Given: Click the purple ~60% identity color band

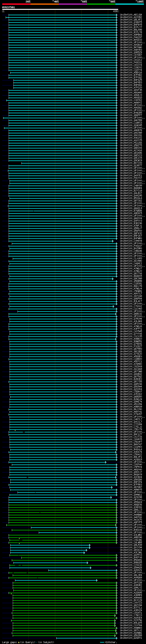Looking at the screenshot, I should click(x=73, y=4).
